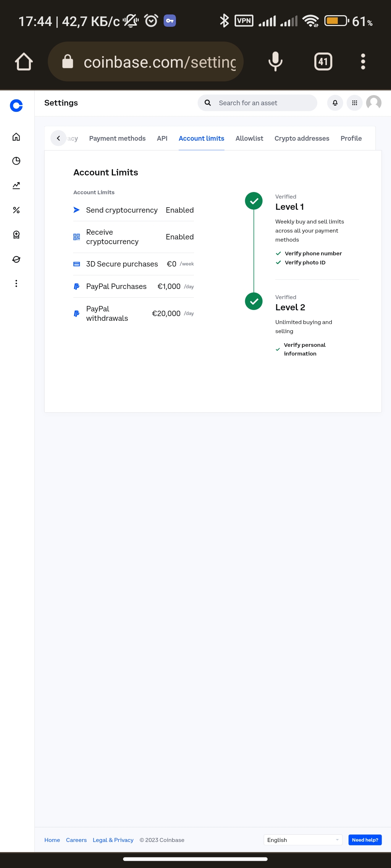
Task: Click the Need help? button
Action: [x=365, y=840]
